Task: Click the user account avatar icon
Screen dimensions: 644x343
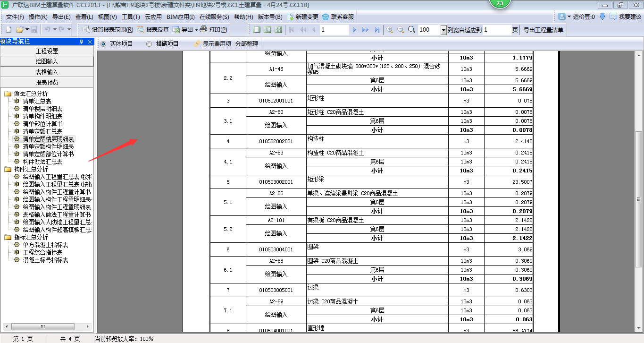Action: click(x=562, y=17)
